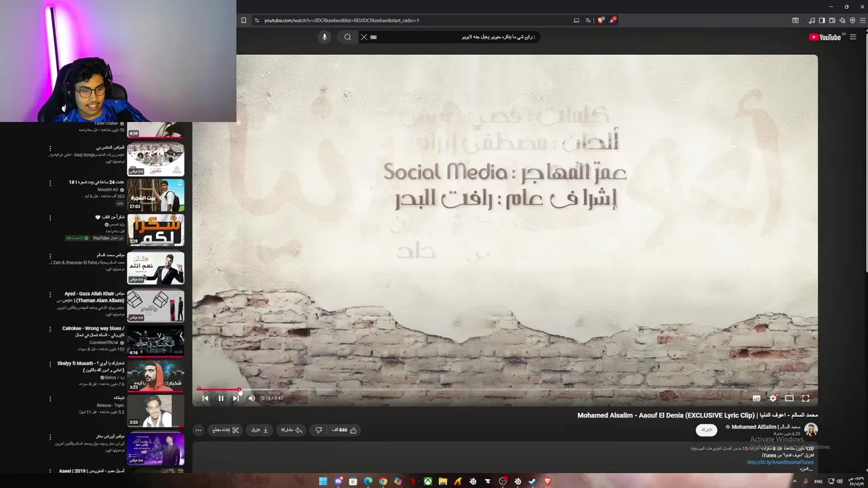Bookmark page using bookmark icon
868x488 pixels.
(243, 20)
